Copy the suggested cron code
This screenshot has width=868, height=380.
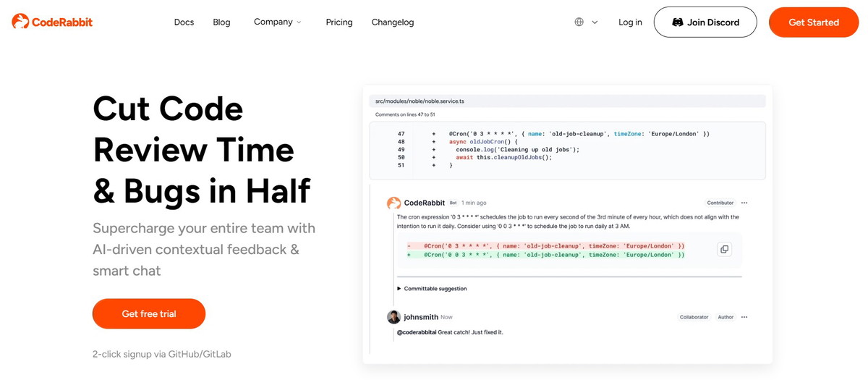pyautogui.click(x=724, y=249)
